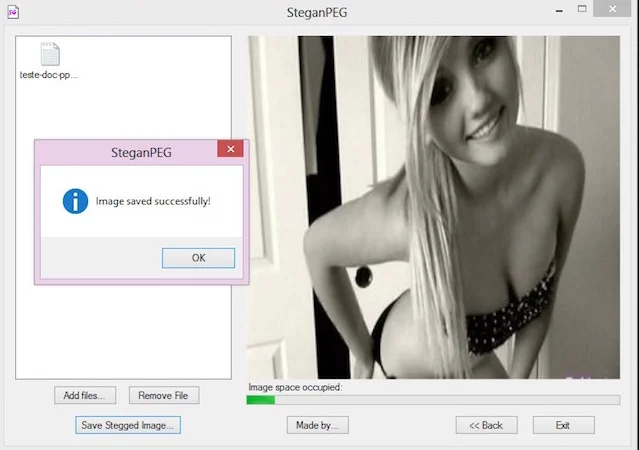Click OK in the saved dialog

[x=198, y=258]
